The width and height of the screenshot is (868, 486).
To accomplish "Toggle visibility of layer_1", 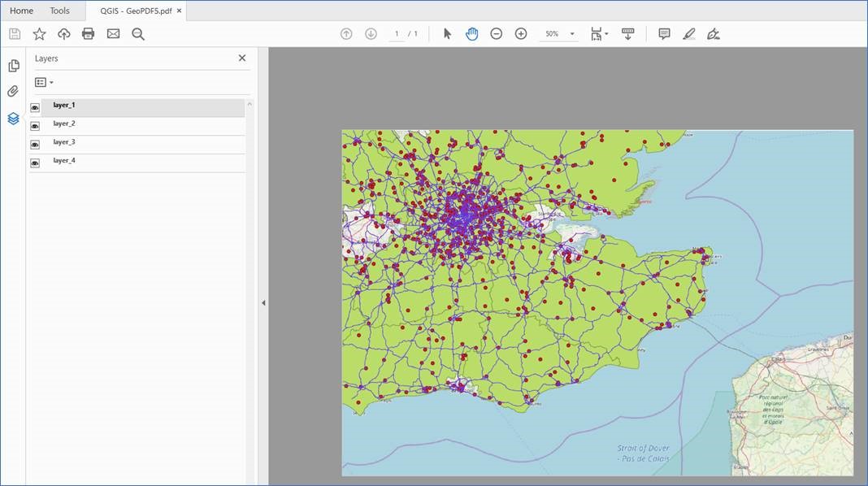I will click(35, 107).
